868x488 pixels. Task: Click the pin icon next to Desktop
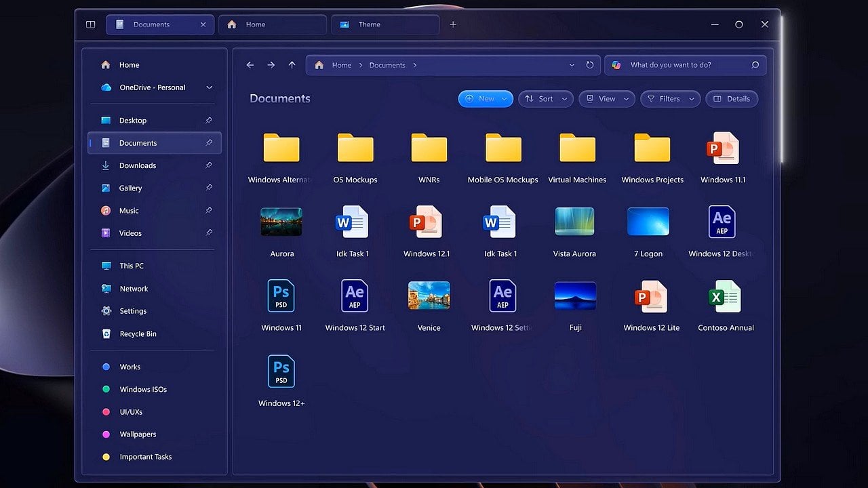[x=210, y=120]
